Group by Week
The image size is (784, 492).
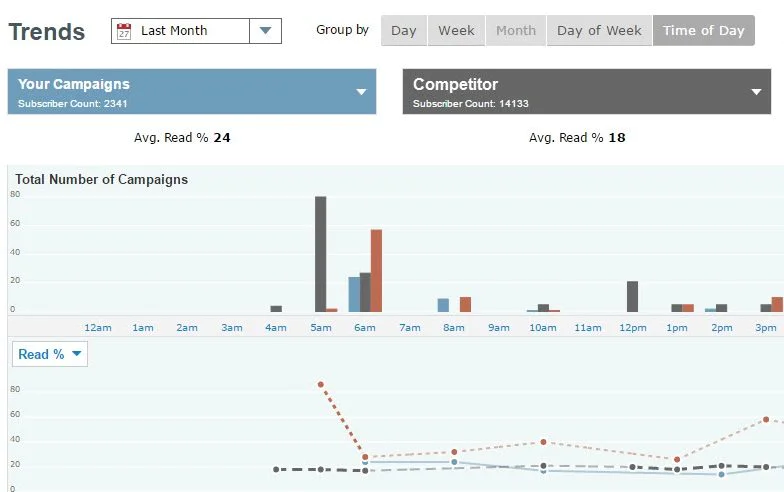[x=456, y=30]
